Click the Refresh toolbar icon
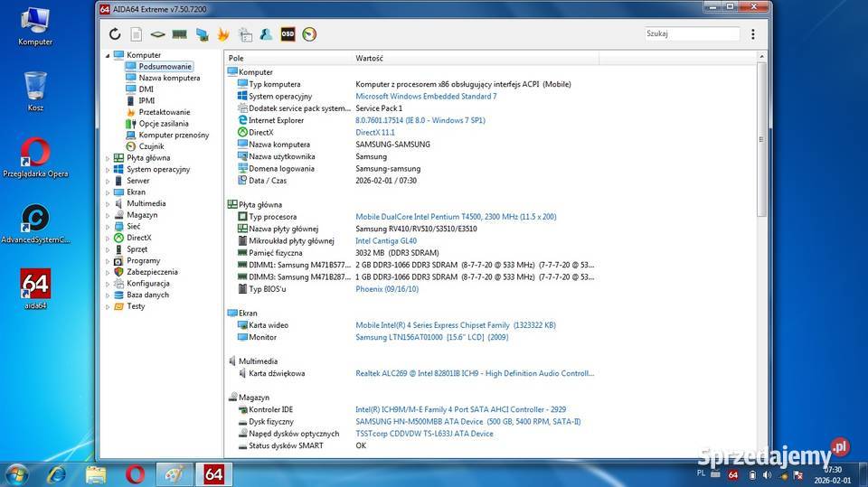 pyautogui.click(x=115, y=34)
